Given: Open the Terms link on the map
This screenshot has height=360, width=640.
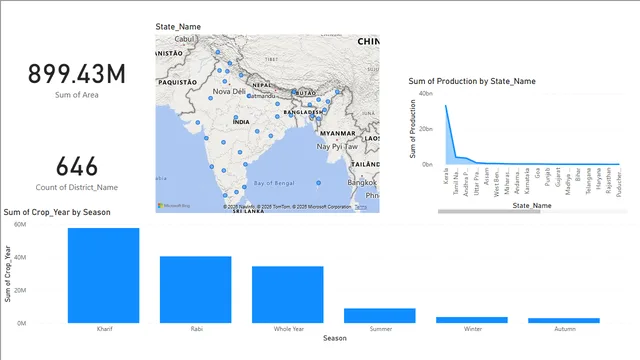Looking at the screenshot, I should tap(360, 207).
